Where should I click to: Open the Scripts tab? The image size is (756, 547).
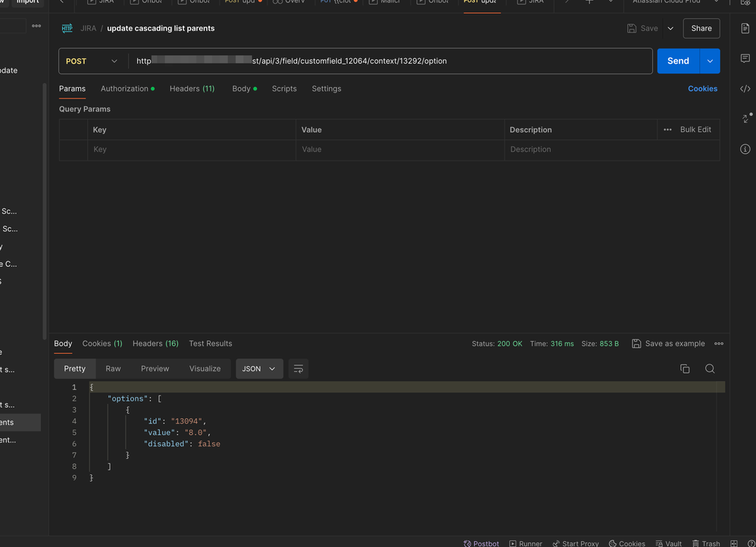(x=284, y=89)
